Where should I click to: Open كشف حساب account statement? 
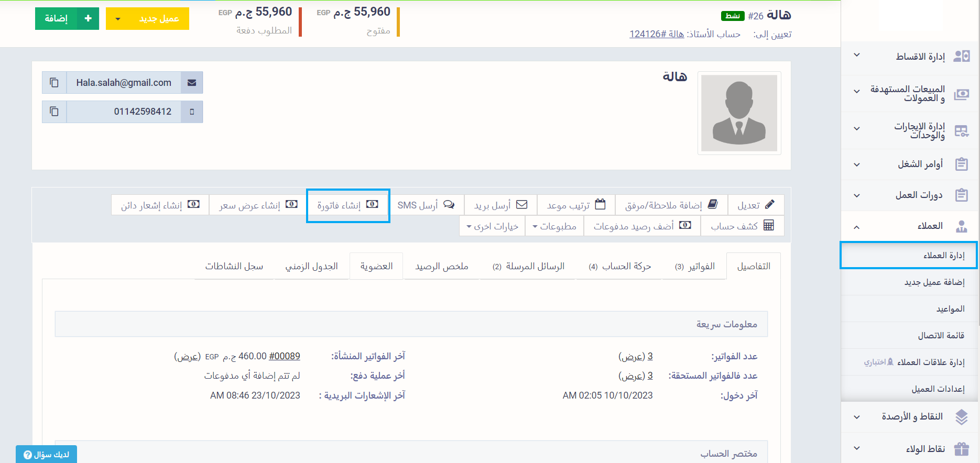742,226
